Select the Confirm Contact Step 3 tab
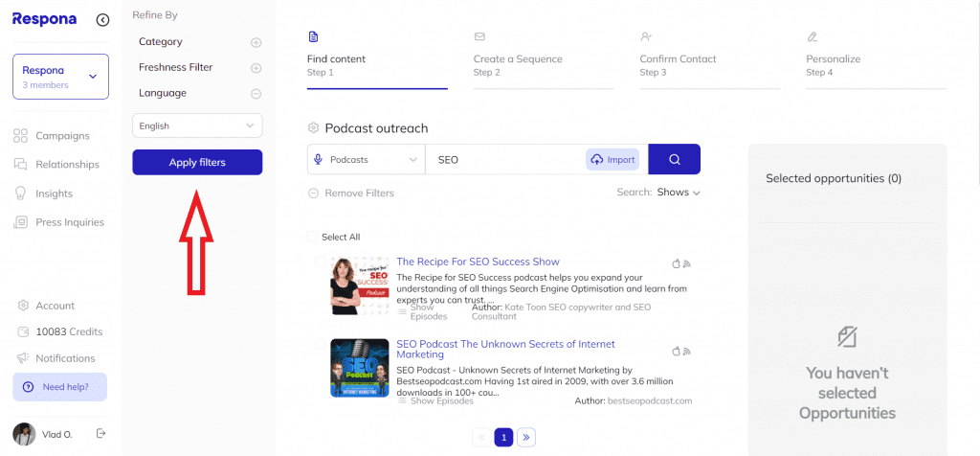This screenshot has height=456, width=980. pyautogui.click(x=709, y=59)
